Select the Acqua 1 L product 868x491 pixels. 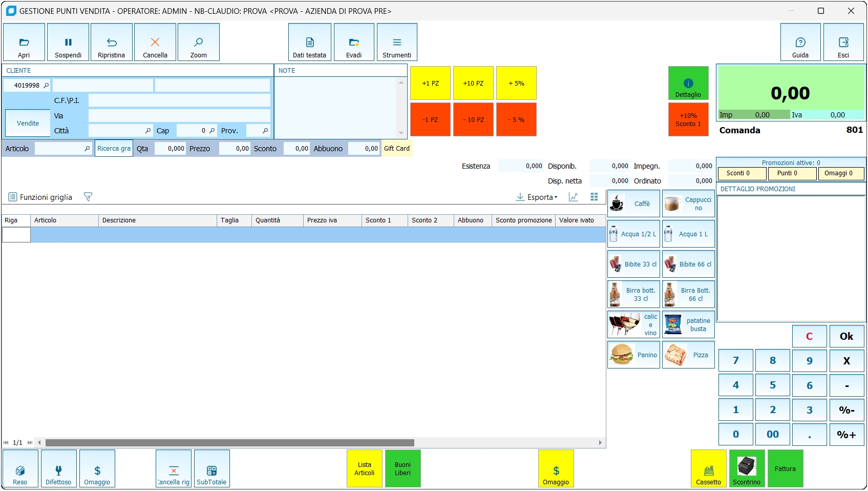tap(688, 234)
